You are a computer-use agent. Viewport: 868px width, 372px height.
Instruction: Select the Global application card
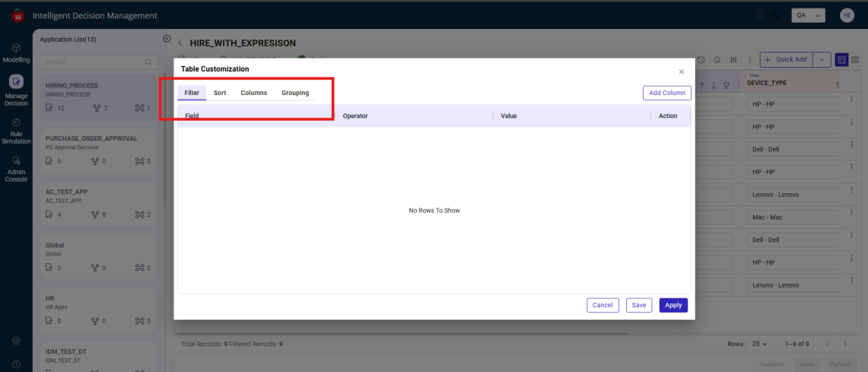click(98, 257)
